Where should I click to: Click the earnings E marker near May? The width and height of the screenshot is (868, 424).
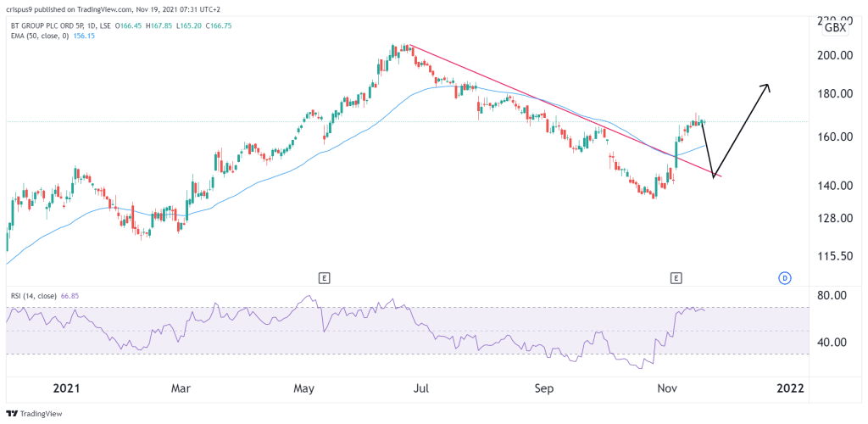(325, 278)
